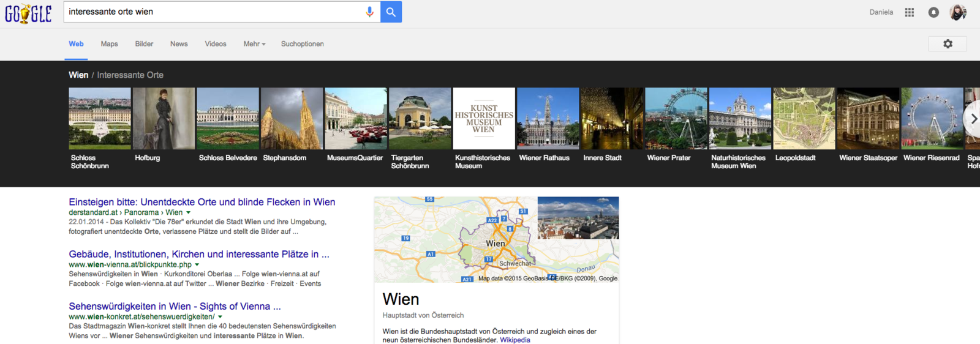Image resolution: width=980 pixels, height=344 pixels.
Task: Open result 'Einsteigen bitte: Unentdeckte Orte'
Action: coord(202,202)
